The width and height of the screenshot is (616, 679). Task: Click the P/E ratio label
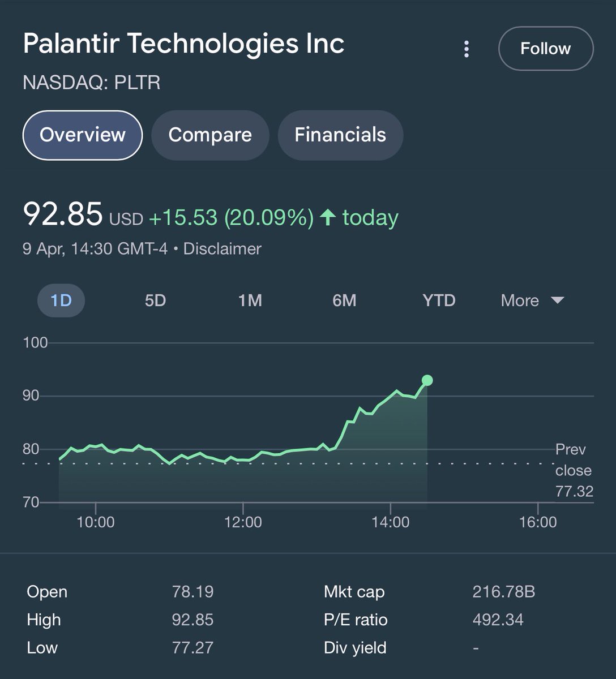[356, 620]
